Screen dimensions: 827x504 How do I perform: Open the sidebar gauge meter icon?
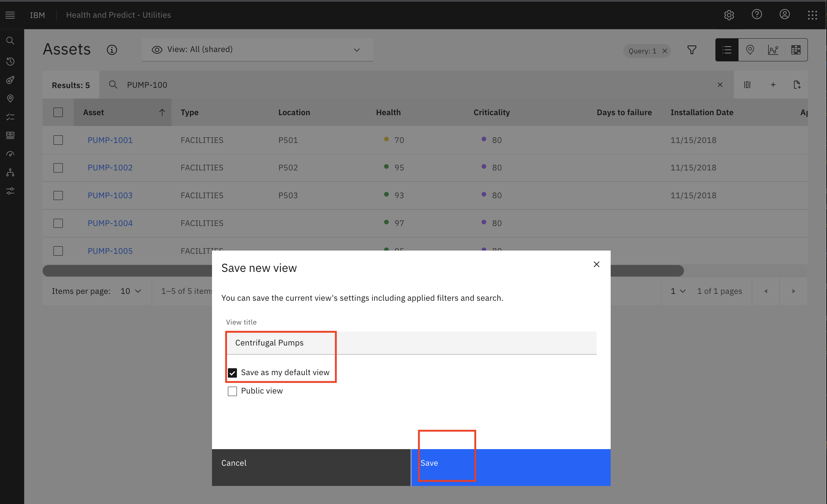pyautogui.click(x=10, y=154)
